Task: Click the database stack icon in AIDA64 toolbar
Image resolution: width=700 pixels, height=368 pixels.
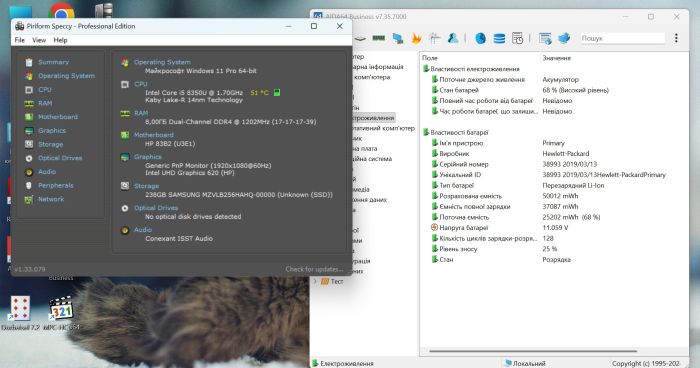Action: coord(499,38)
